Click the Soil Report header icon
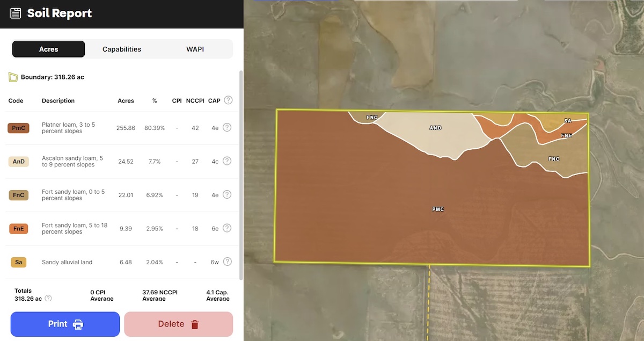 [16, 13]
